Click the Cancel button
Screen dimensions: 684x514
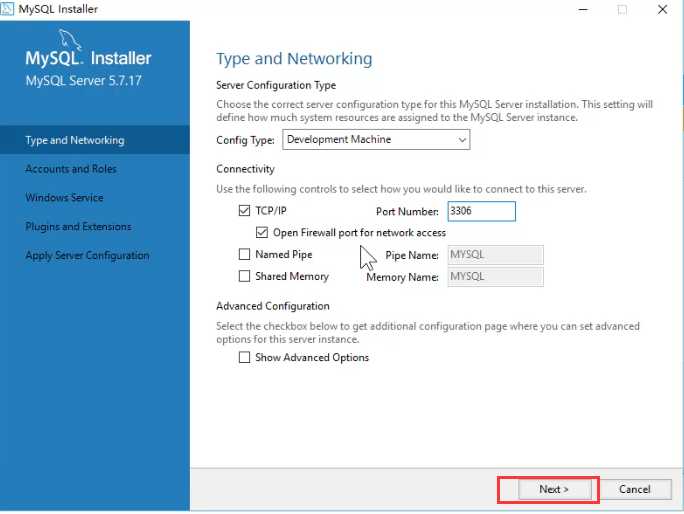pos(635,489)
